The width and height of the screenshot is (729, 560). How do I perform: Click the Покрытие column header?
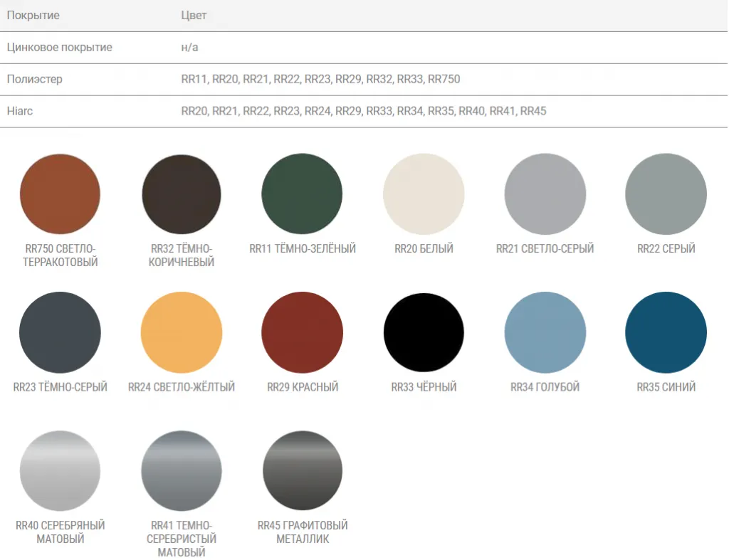33,15
